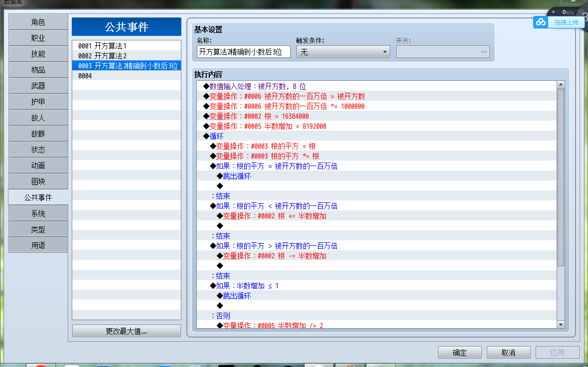Select common event 0002 开方算法2

[x=127, y=56]
